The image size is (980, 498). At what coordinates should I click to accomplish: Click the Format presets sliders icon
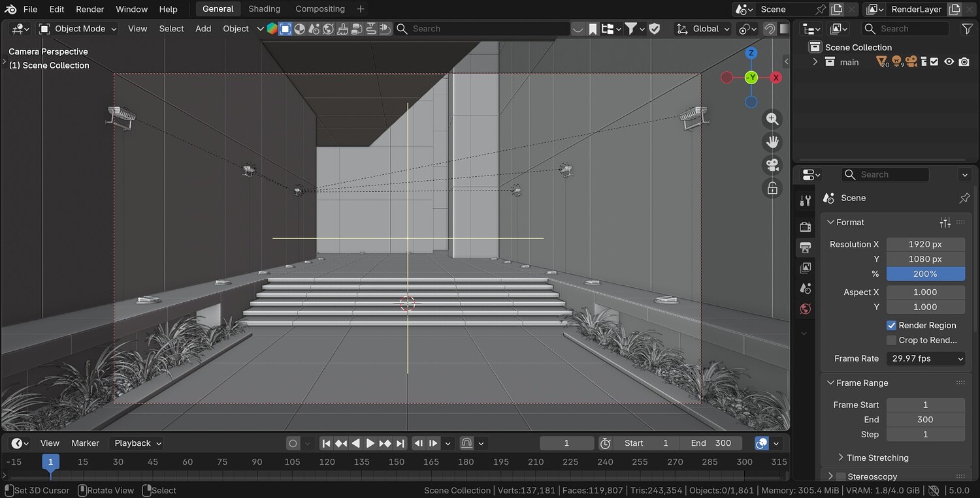[945, 223]
